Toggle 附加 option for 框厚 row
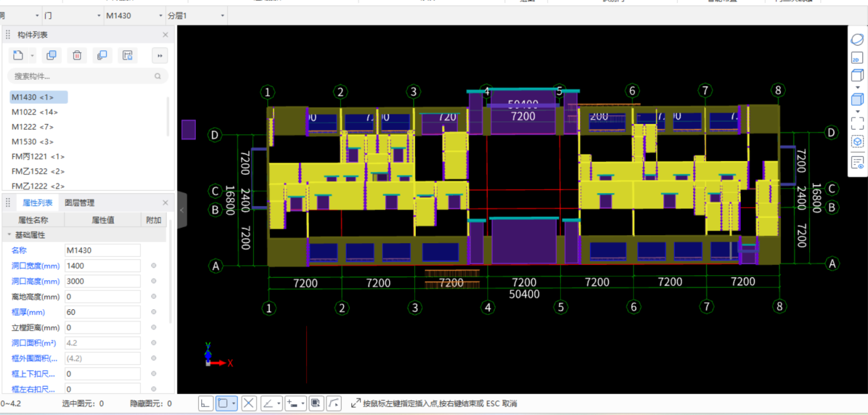The height and width of the screenshot is (415, 868). pyautogui.click(x=154, y=312)
